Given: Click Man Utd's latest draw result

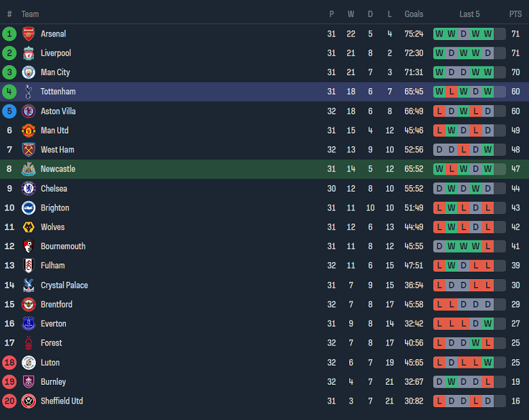Looking at the screenshot, I should [x=488, y=131].
